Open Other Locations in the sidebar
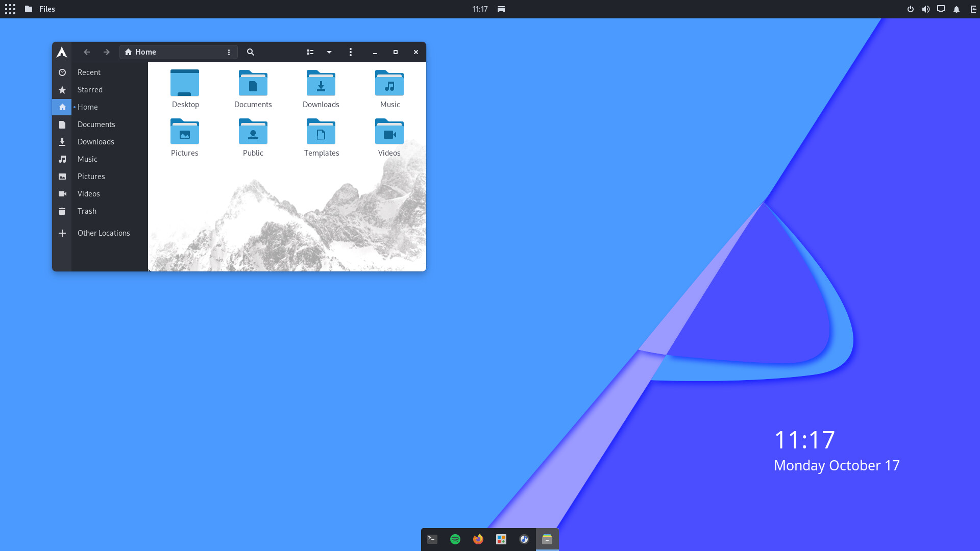The height and width of the screenshot is (551, 980). pos(100,233)
